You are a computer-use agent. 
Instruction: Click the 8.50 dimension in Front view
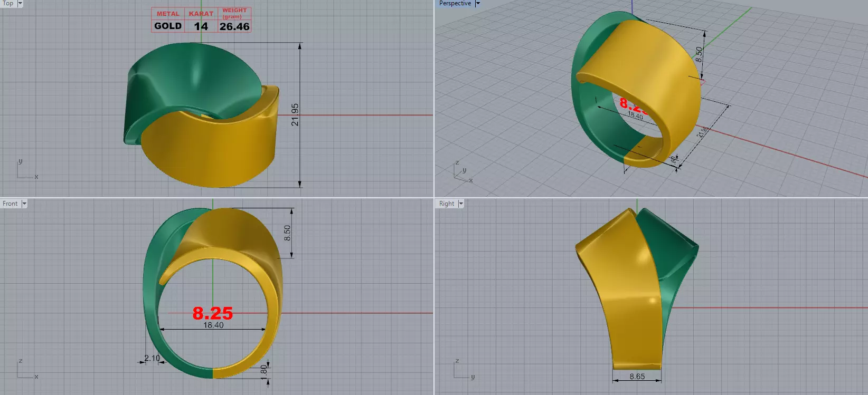tap(287, 233)
